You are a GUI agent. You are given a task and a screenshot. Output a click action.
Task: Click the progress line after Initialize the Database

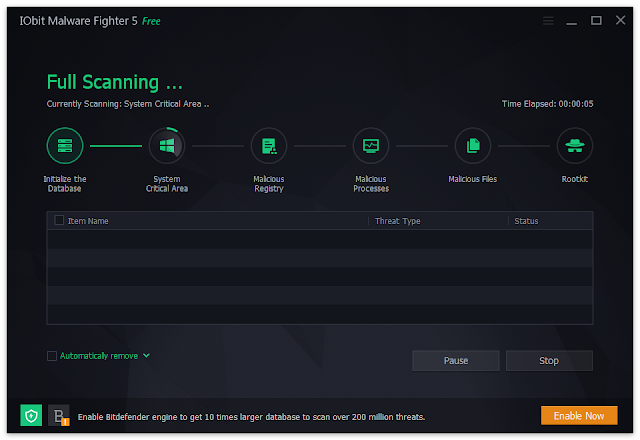(x=116, y=146)
